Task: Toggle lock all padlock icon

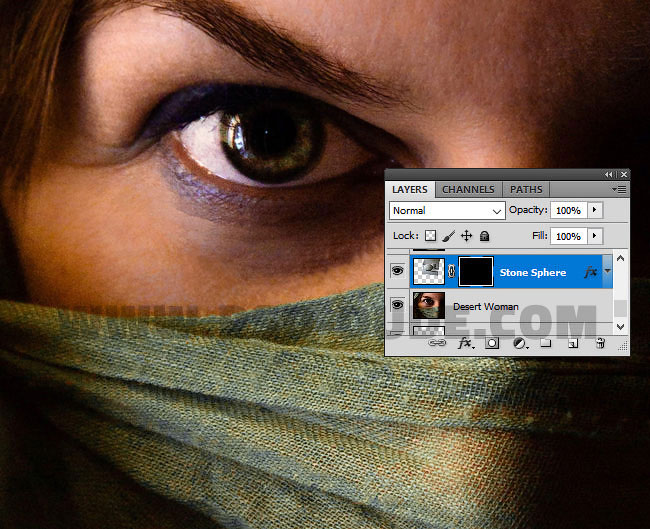Action: [484, 236]
